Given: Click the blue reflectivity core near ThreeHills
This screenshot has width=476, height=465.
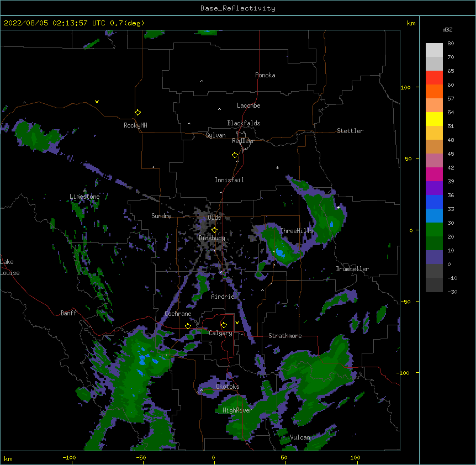Looking at the screenshot, I should pyautogui.click(x=280, y=252).
